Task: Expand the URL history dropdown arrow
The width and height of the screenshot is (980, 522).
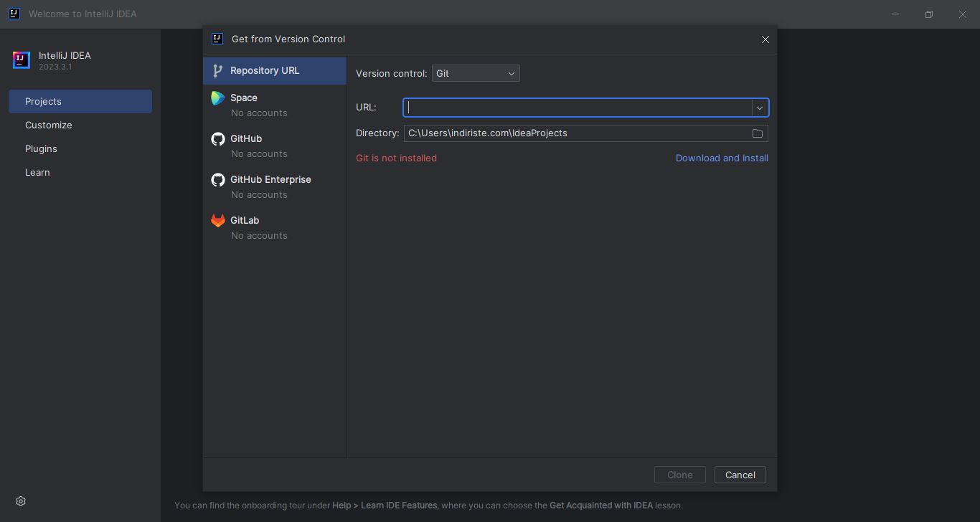Action: (x=760, y=108)
